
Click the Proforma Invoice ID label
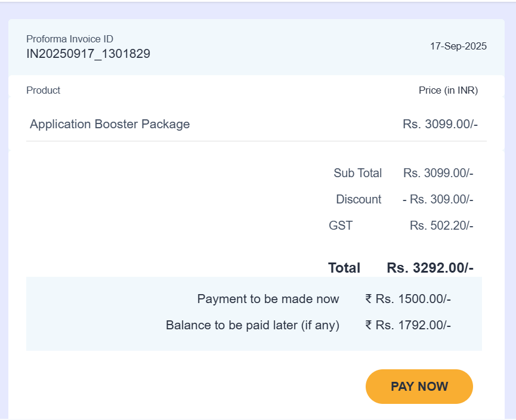pos(70,39)
